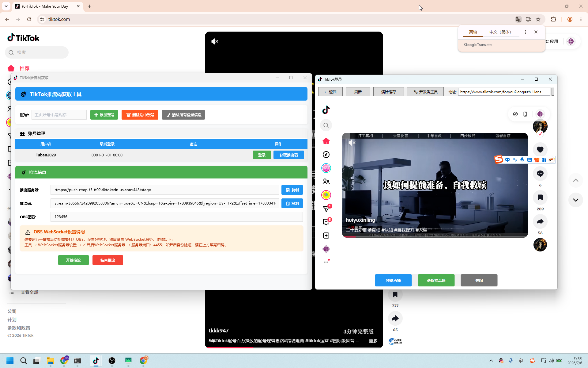This screenshot has width=588, height=368.
Task: Click 刷新 in the TikTok登录 toolbar
Action: click(x=358, y=92)
